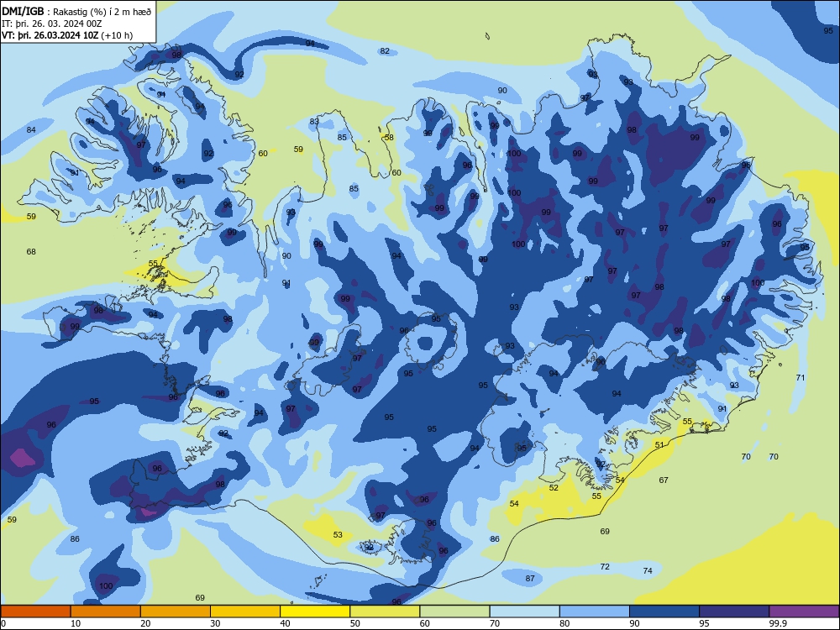Click the pale yellow 50–60 legend swatch
Viewport: 840px width, 630px height.
pos(386,612)
